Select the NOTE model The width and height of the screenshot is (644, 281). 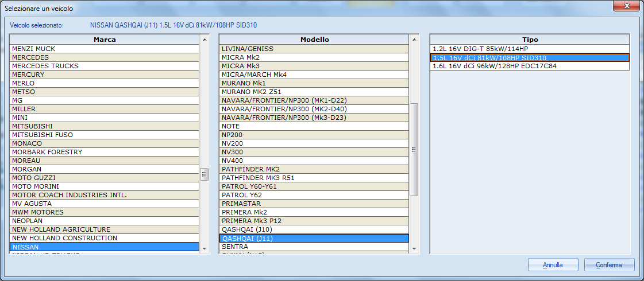pos(314,126)
